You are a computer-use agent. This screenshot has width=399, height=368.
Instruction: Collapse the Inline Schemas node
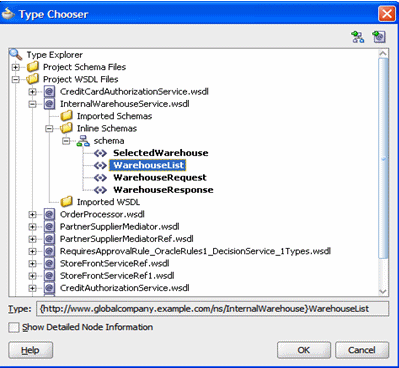pos(49,129)
